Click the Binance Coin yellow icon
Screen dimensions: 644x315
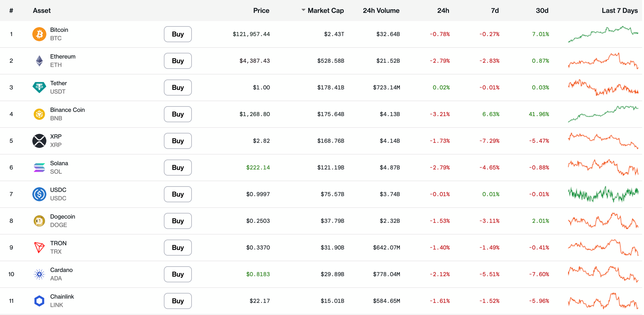pyautogui.click(x=39, y=114)
